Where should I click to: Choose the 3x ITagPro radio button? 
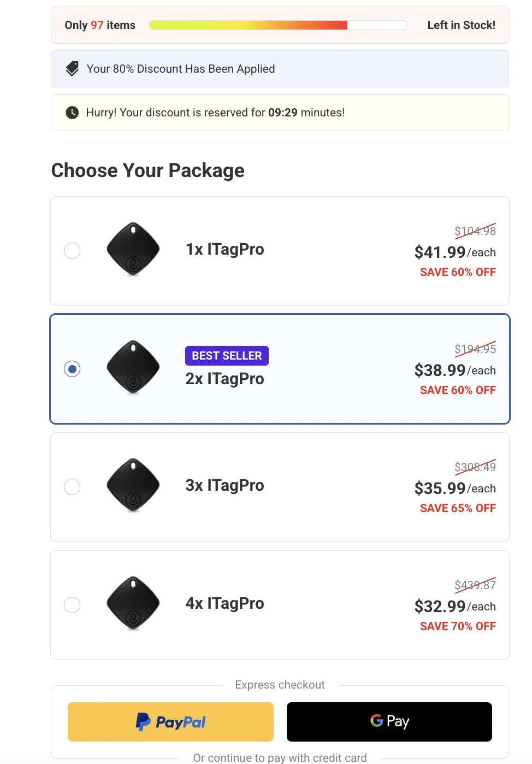pos(72,487)
